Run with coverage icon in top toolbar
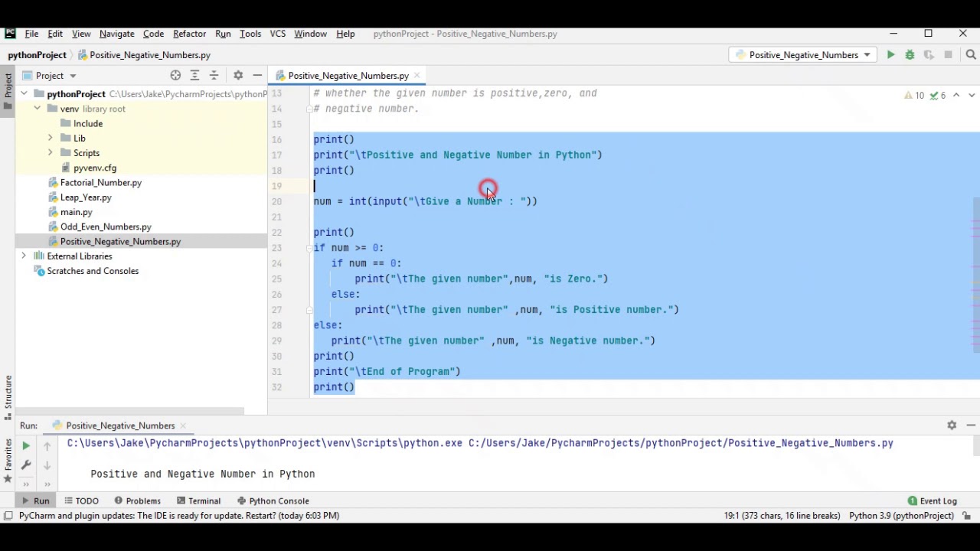 pos(929,55)
